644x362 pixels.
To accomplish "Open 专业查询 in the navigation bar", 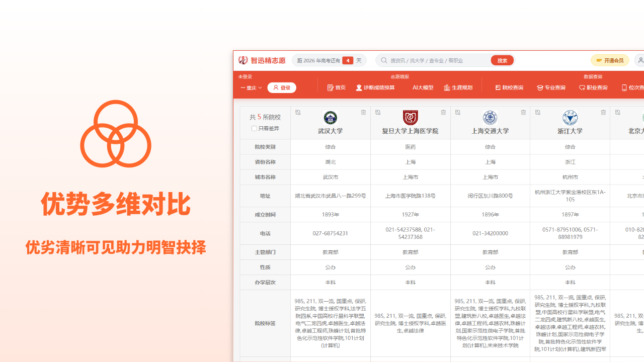I will tap(551, 87).
